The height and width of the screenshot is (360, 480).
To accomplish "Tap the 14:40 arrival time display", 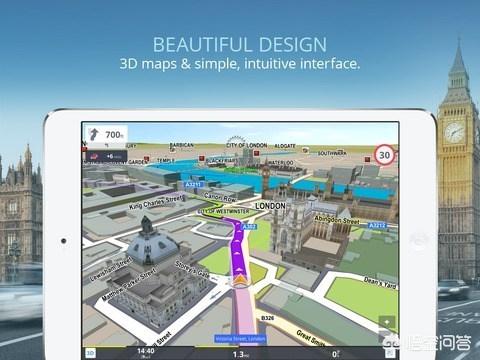I will pyautogui.click(x=146, y=351).
